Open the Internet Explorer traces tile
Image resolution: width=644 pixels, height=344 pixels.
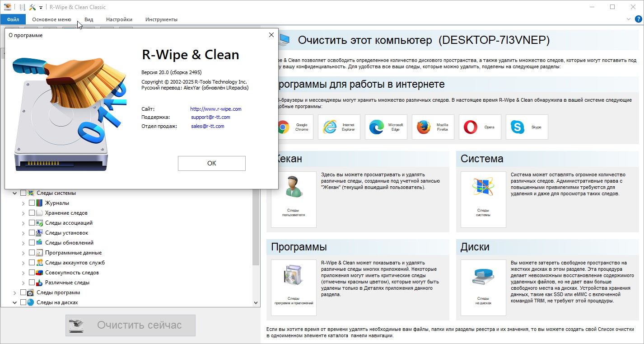[x=339, y=127]
